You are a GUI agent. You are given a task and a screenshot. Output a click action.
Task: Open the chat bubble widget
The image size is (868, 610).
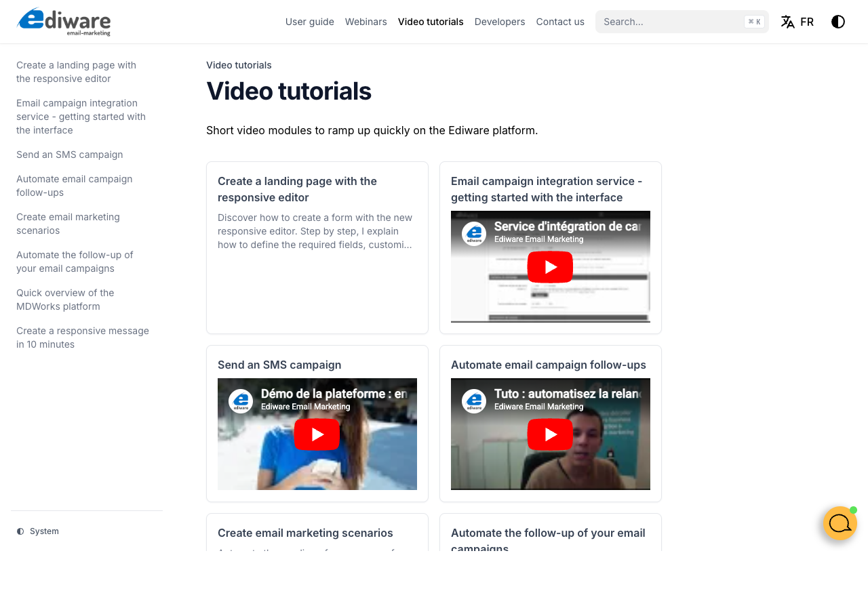coord(840,523)
